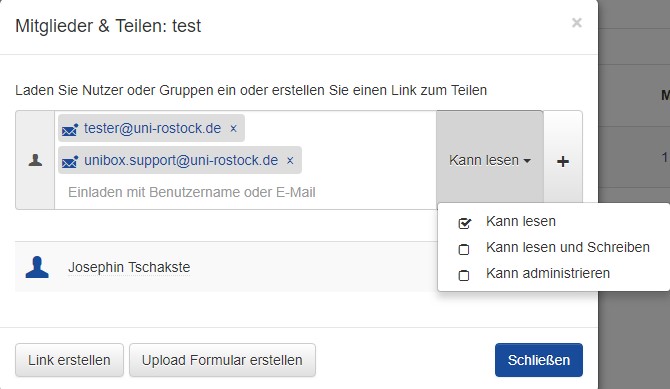The image size is (670, 389).
Task: Close the Mitglieder & Teilen dialog with the X
Action: (576, 23)
